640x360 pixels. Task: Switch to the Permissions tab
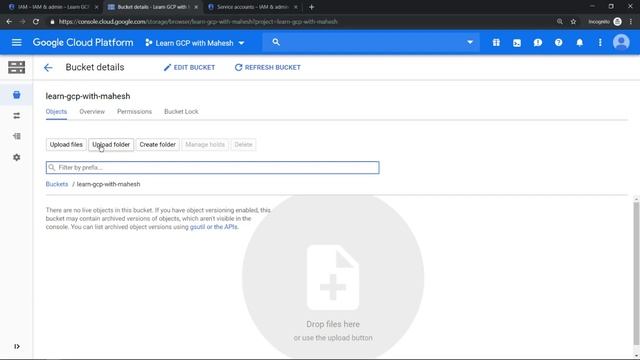(134, 111)
